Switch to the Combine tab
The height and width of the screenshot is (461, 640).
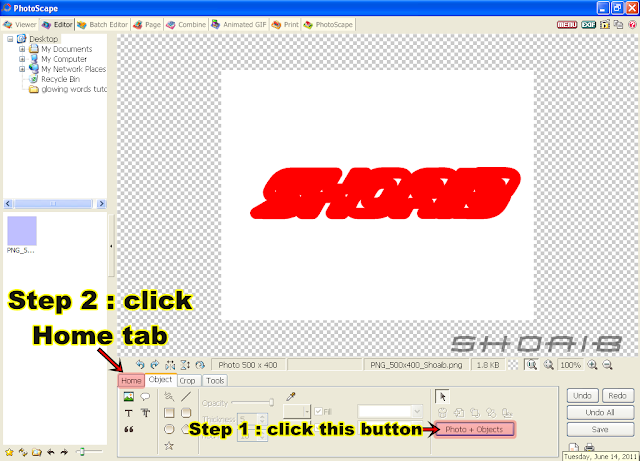tap(186, 24)
